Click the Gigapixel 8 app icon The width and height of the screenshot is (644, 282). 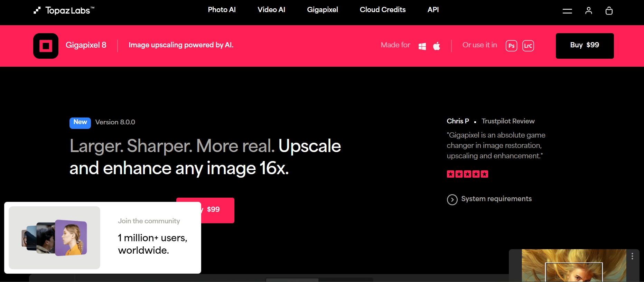[x=46, y=46]
